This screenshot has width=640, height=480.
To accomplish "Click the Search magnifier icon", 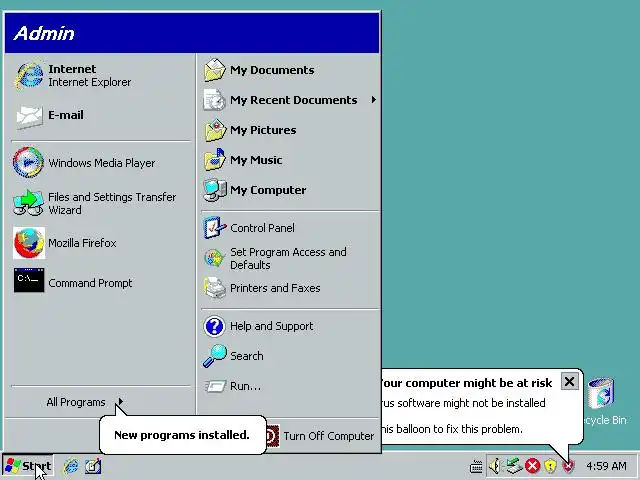I will click(215, 356).
